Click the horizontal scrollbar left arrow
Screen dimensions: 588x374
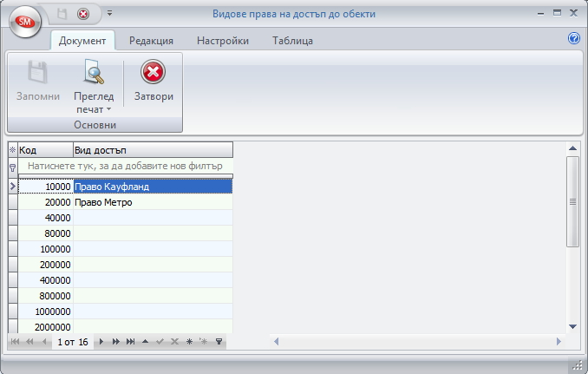[277, 341]
